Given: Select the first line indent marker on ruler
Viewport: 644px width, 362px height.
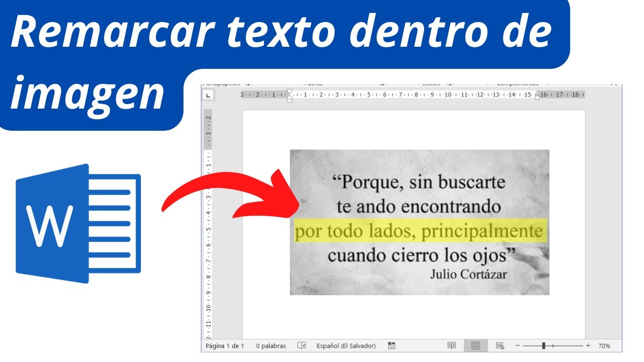Looking at the screenshot, I should 289,92.
